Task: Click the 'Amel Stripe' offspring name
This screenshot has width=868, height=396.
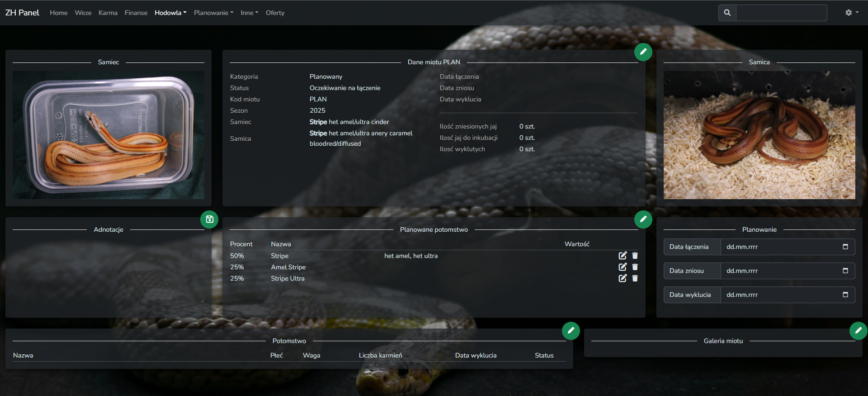Action: pos(288,267)
